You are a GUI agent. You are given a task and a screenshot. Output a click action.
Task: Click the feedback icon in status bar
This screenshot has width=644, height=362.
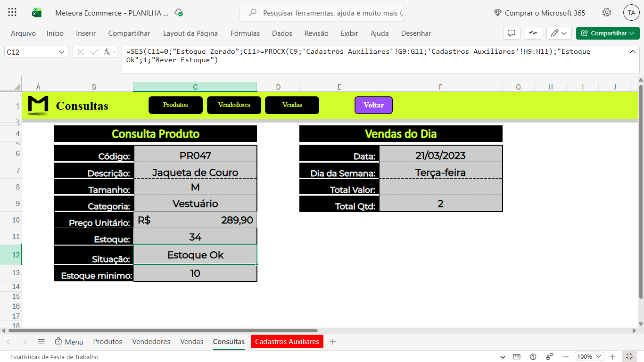click(x=550, y=357)
